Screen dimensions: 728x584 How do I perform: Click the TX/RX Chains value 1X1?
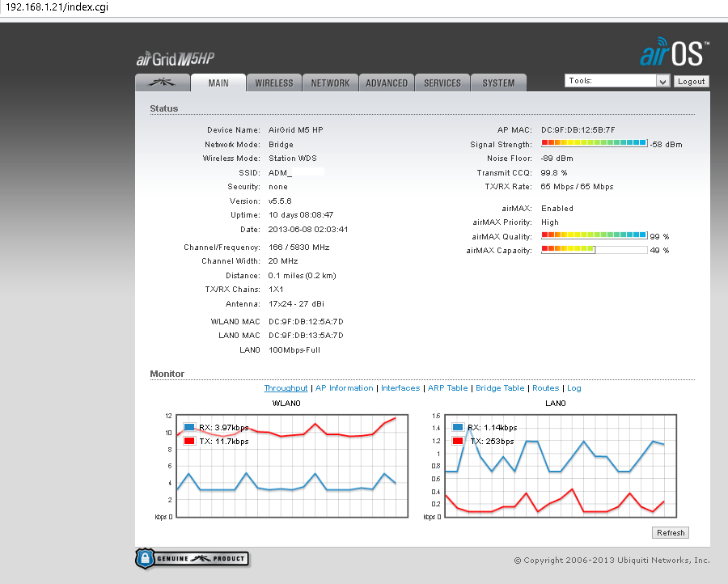coord(276,290)
